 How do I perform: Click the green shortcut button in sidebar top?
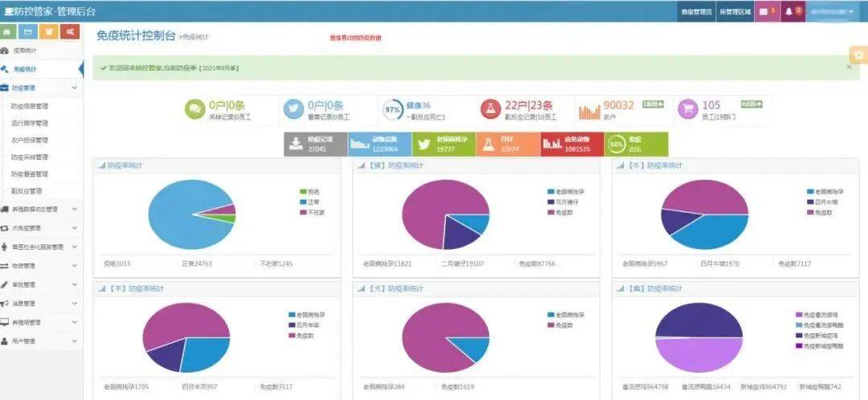point(8,31)
